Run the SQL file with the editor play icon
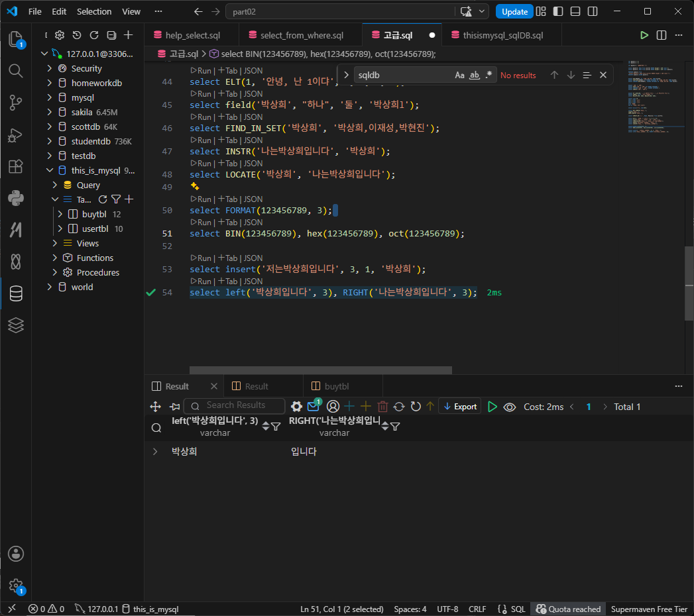 (x=644, y=35)
